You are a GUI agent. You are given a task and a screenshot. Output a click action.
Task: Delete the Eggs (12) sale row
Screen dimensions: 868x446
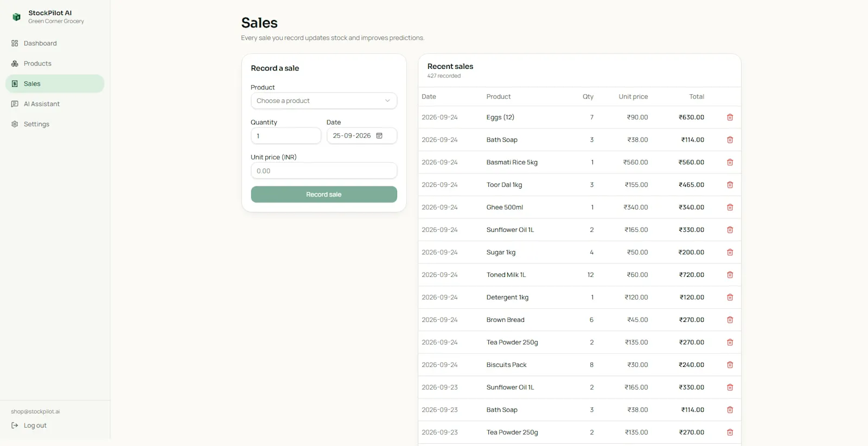[x=730, y=117]
